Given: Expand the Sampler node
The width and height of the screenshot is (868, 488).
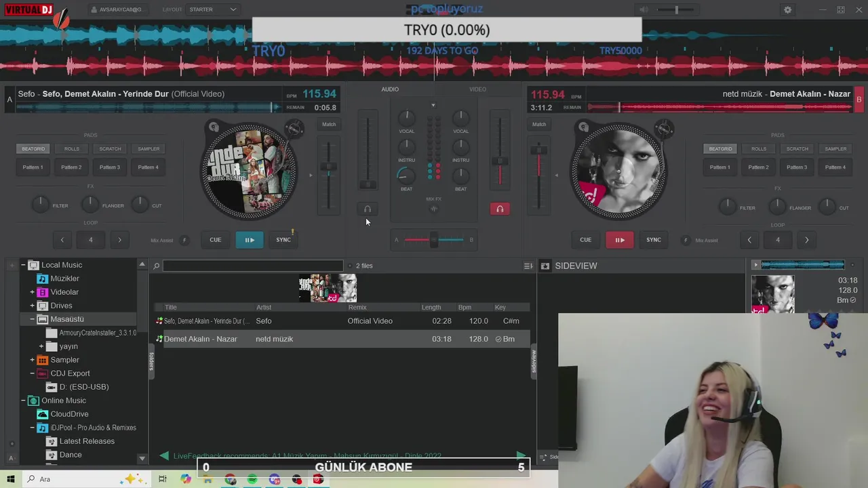Looking at the screenshot, I should coord(32,360).
